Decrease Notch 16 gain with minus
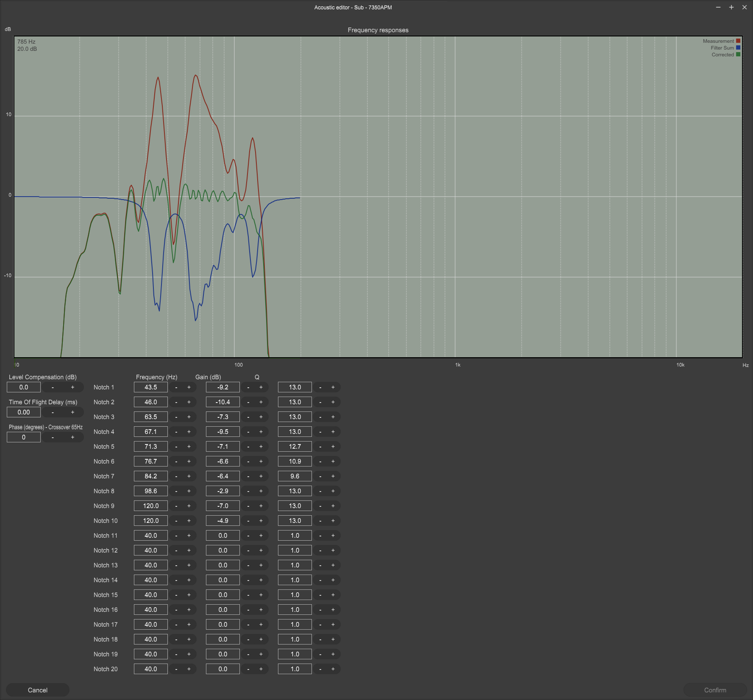Screen dimensions: 753x700 pos(248,610)
